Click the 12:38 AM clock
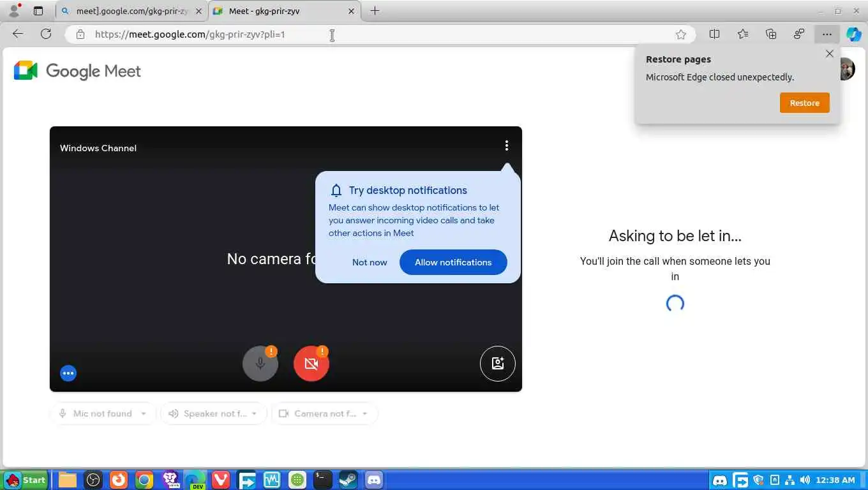The width and height of the screenshot is (868, 490). point(835,480)
